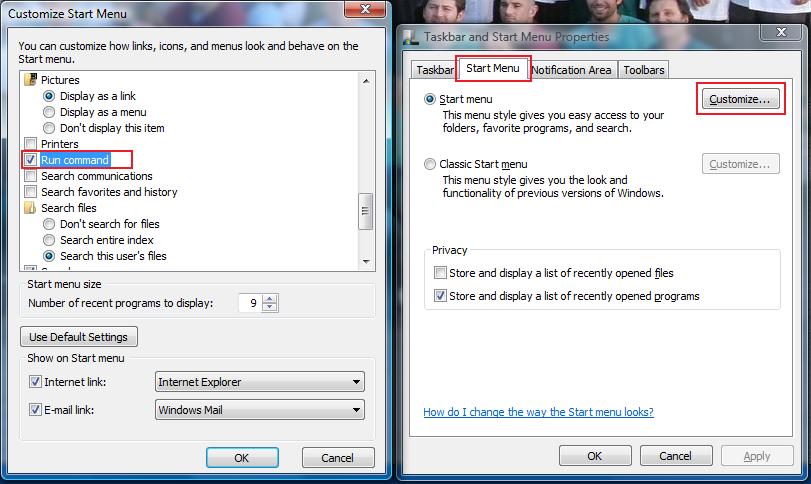Increase number of recent programs spinner
The image size is (811, 484).
[269, 298]
